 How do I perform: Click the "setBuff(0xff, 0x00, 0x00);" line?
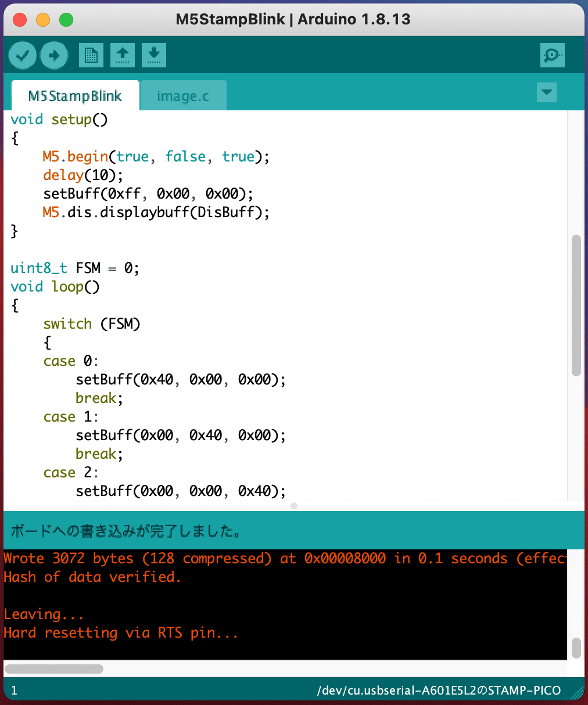tap(148, 194)
